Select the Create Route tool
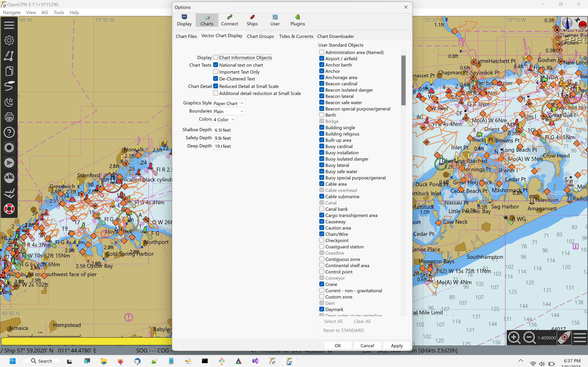The height and width of the screenshot is (367, 588). click(9, 56)
